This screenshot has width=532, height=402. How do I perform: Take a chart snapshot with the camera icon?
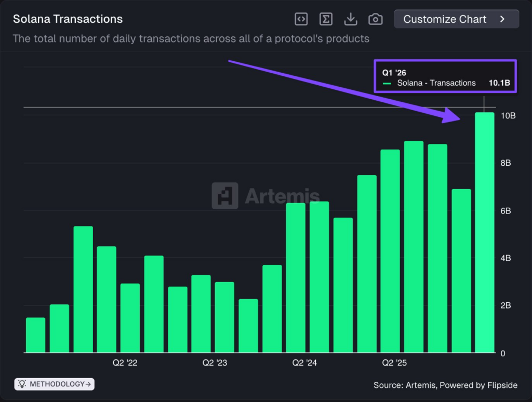(x=376, y=19)
